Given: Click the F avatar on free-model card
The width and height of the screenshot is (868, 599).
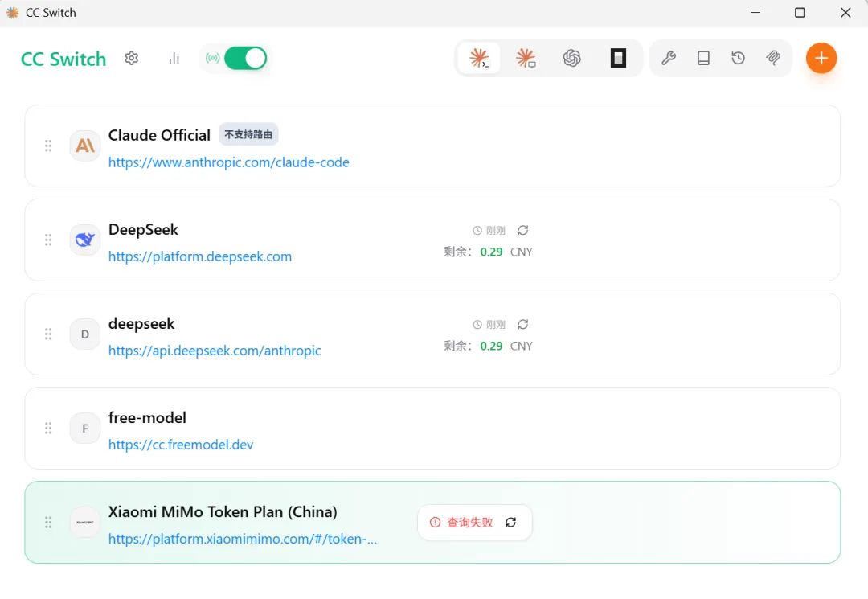Looking at the screenshot, I should [84, 428].
